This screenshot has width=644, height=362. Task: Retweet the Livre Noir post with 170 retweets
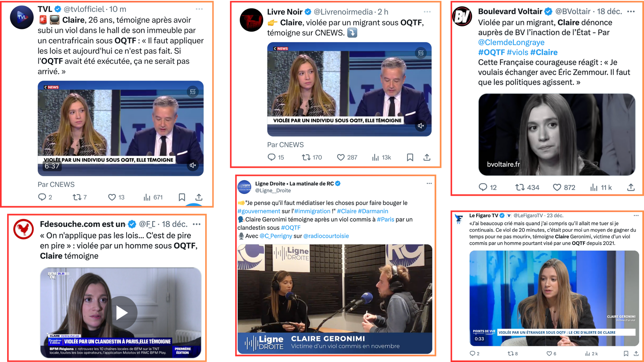pos(306,157)
